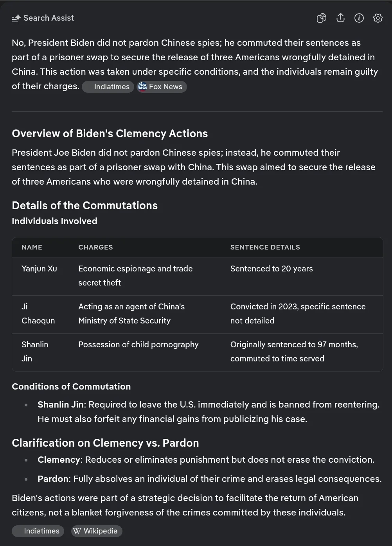Select the Shanlin Jin name cell
The height and width of the screenshot is (546, 392).
(35, 352)
